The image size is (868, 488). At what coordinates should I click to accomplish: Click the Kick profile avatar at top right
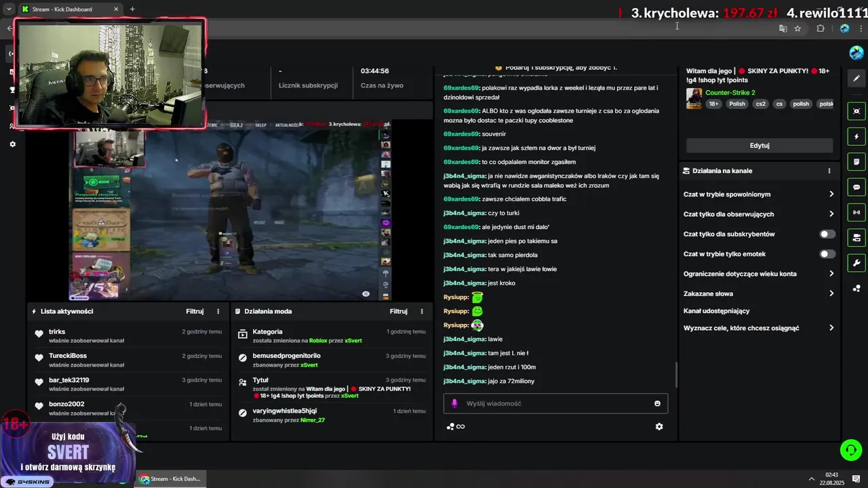pyautogui.click(x=856, y=53)
